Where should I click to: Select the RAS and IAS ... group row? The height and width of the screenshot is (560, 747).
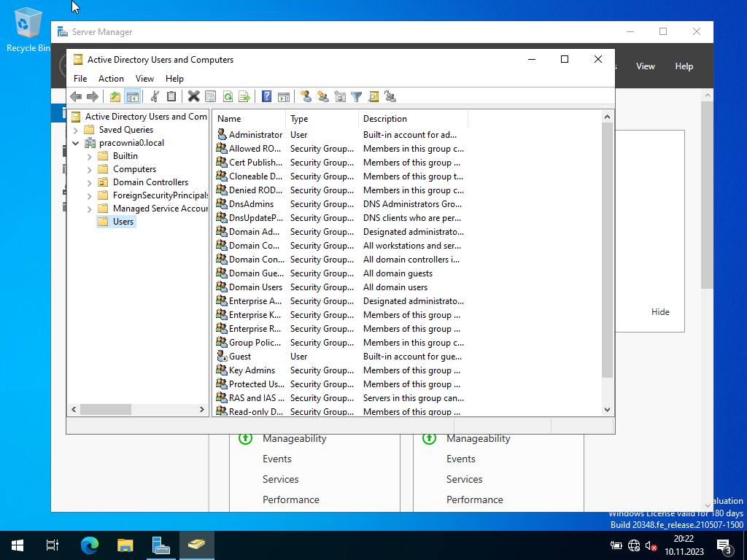(256, 397)
